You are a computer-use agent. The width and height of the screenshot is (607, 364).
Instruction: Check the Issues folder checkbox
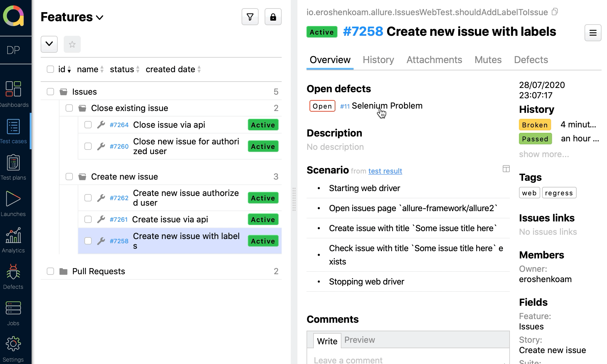50,92
